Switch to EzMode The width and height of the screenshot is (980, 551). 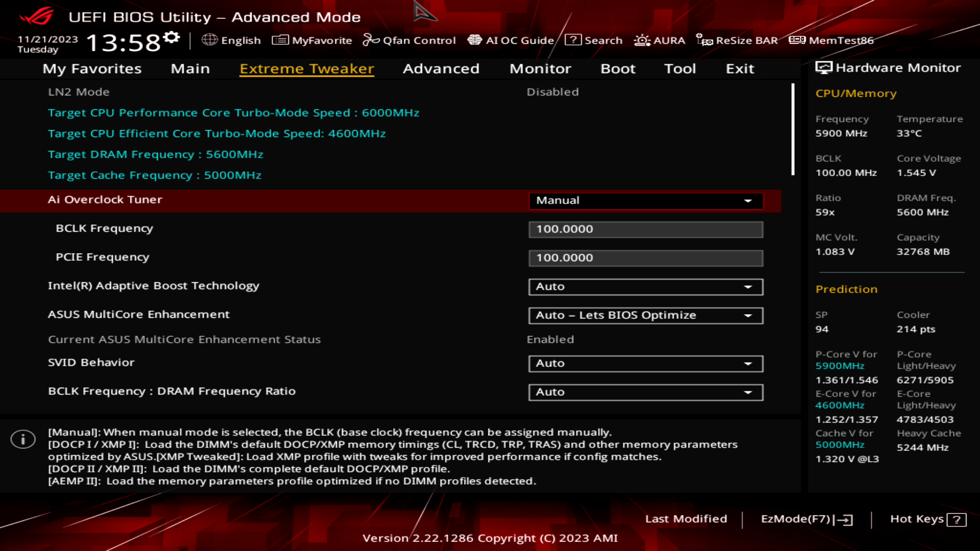[x=804, y=519]
